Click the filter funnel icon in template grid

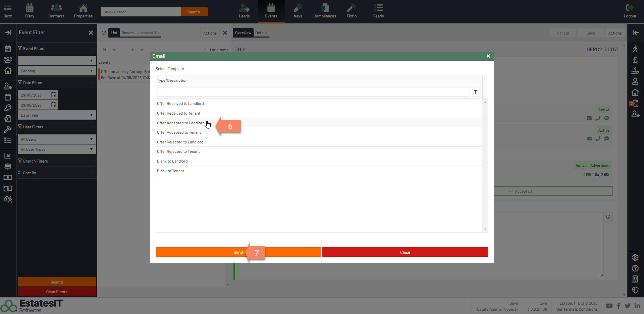[x=475, y=92]
